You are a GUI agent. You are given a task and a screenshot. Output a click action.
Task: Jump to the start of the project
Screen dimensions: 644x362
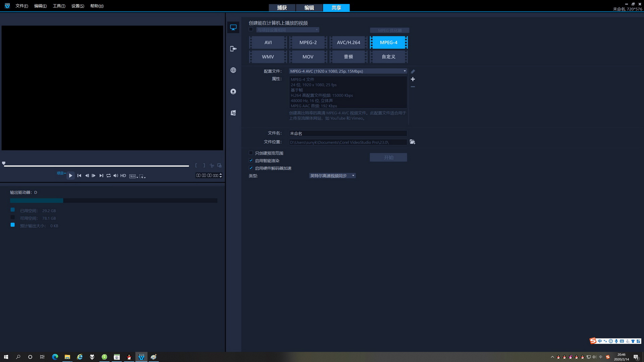point(79,176)
